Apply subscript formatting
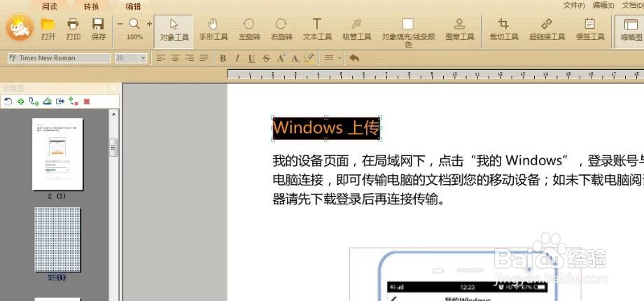This screenshot has width=644, height=301. pyautogui.click(x=295, y=58)
